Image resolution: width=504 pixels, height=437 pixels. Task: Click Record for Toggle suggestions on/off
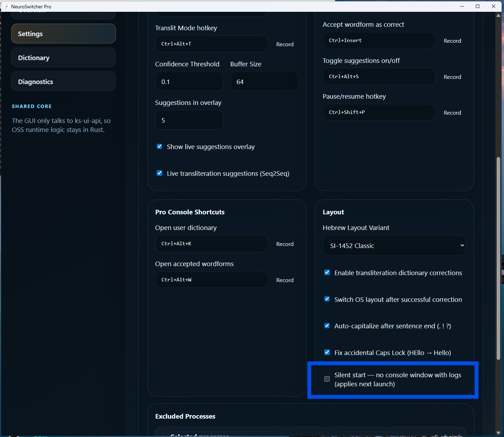point(452,77)
